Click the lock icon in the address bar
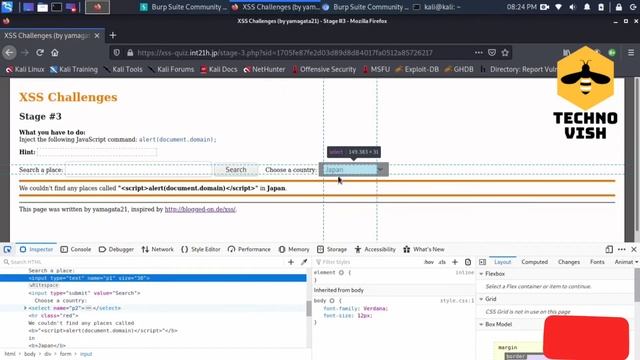The height and width of the screenshot is (360, 640). (x=130, y=53)
